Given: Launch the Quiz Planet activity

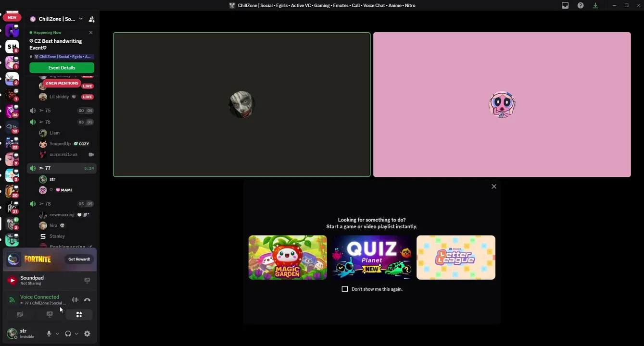Looking at the screenshot, I should [x=371, y=257].
